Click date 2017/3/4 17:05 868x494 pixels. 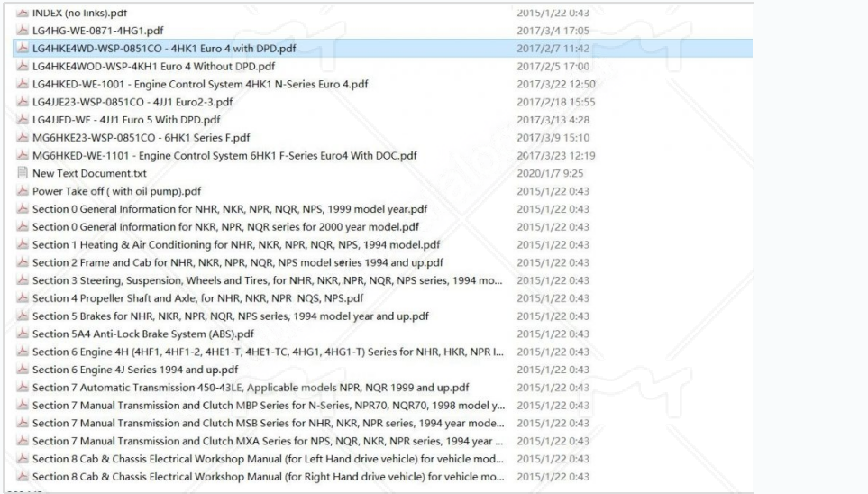coord(553,31)
